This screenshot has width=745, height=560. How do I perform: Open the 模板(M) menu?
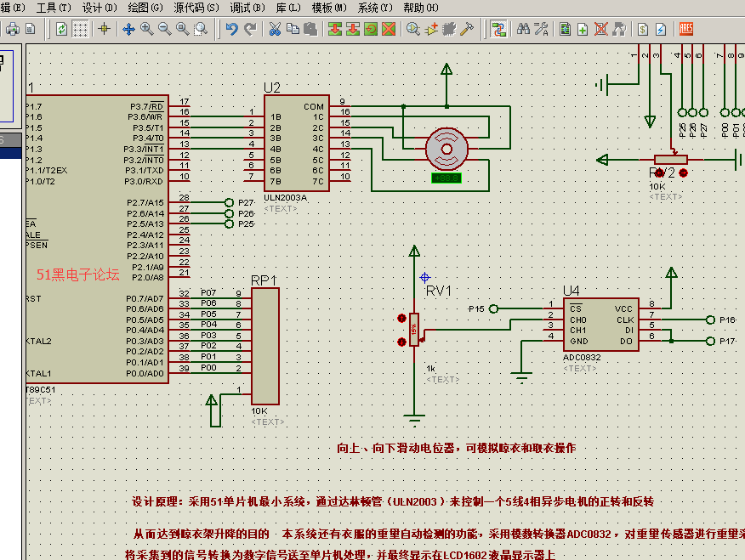[x=329, y=8]
